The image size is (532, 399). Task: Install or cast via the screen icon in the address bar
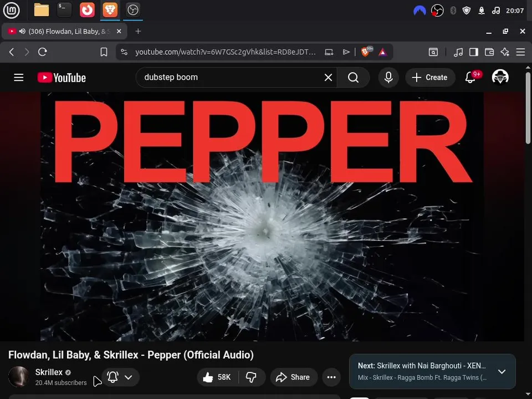tap(329, 52)
